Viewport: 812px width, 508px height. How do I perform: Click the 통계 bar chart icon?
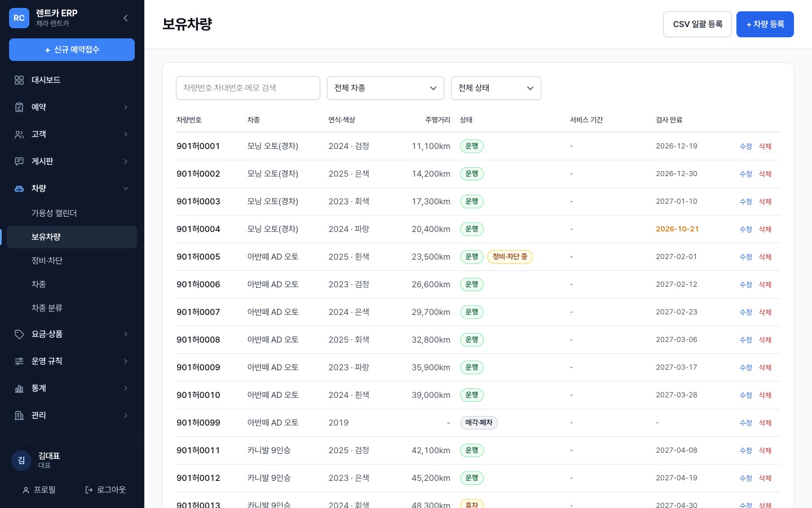[x=19, y=388]
